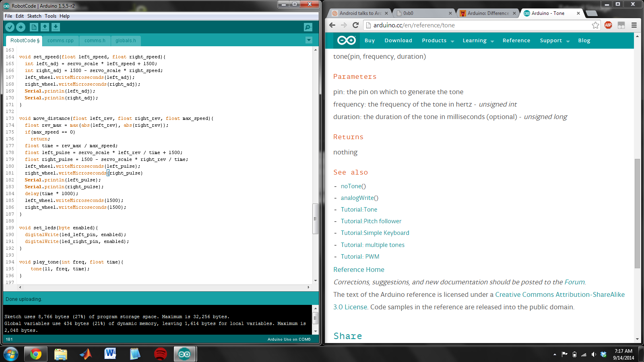Open Windows Explorer from the taskbar

click(x=61, y=354)
